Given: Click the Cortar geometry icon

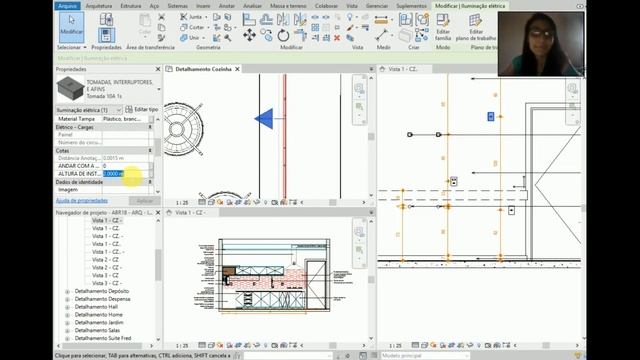Looking at the screenshot, I should [184, 27].
